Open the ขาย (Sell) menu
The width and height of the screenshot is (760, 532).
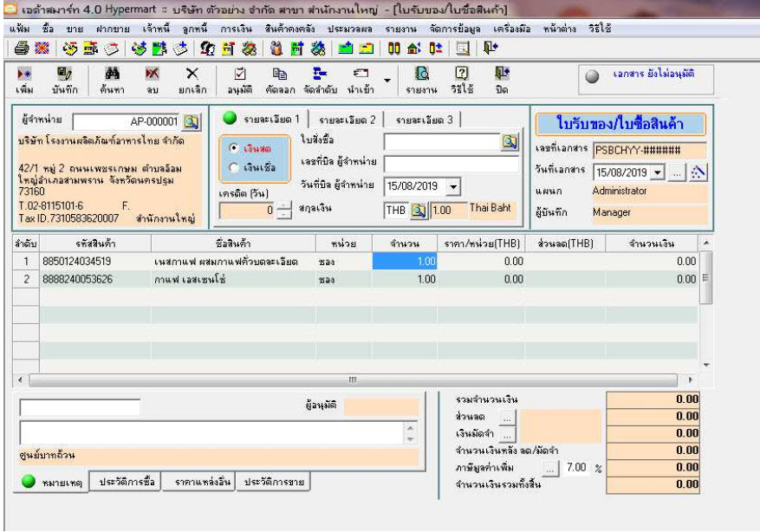(75, 29)
